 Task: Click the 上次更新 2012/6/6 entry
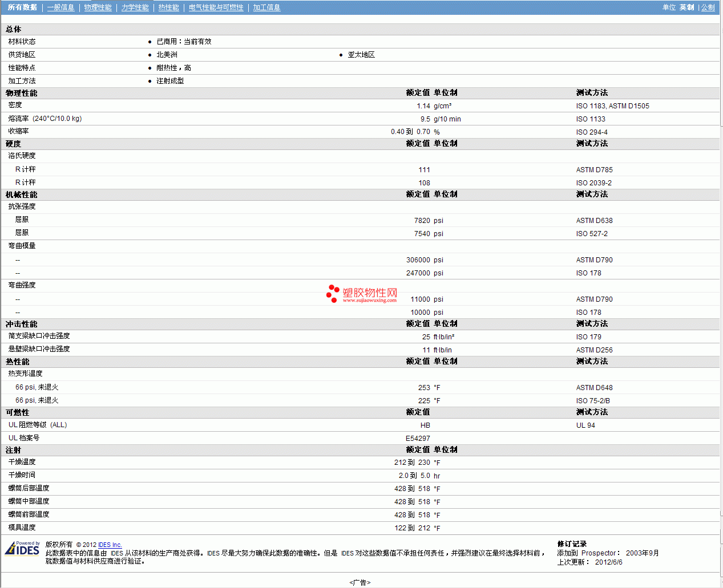tap(590, 562)
